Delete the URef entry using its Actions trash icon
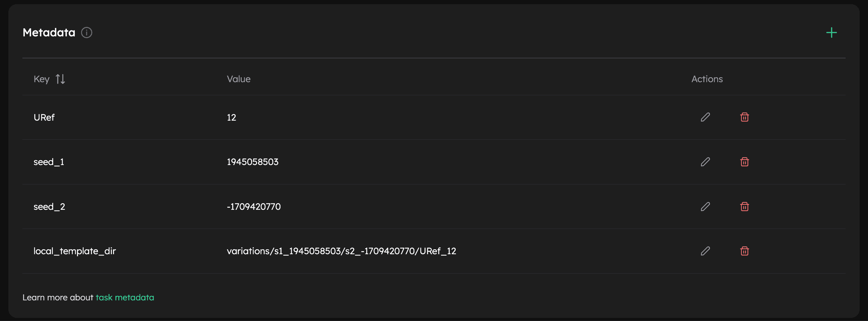Viewport: 868px width, 321px height. 745,117
